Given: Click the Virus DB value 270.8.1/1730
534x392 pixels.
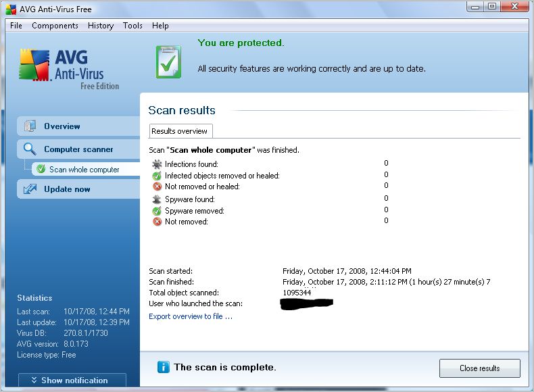Looking at the screenshot, I should point(85,333).
